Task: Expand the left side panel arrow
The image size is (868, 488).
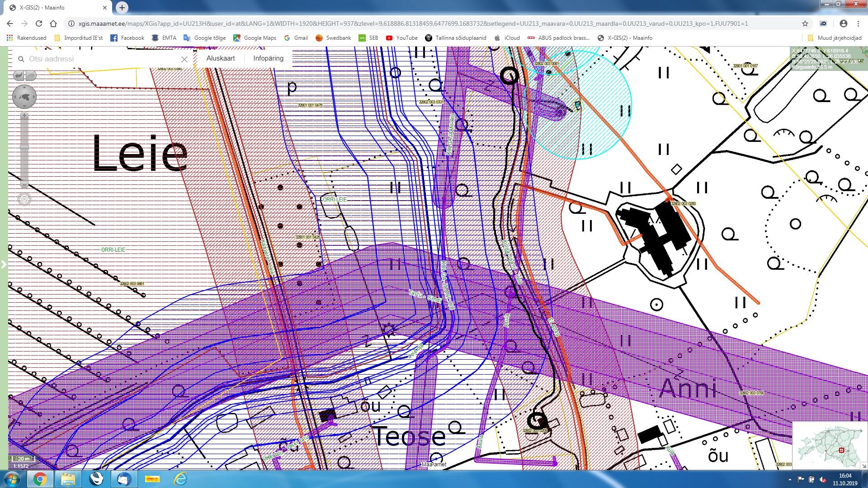Action: [4, 264]
